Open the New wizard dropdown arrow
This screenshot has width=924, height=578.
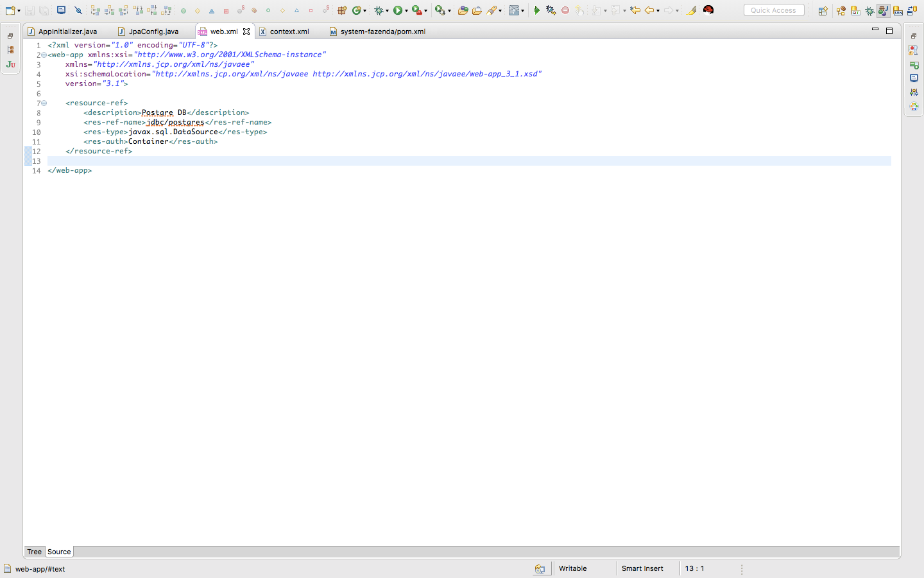pyautogui.click(x=19, y=11)
